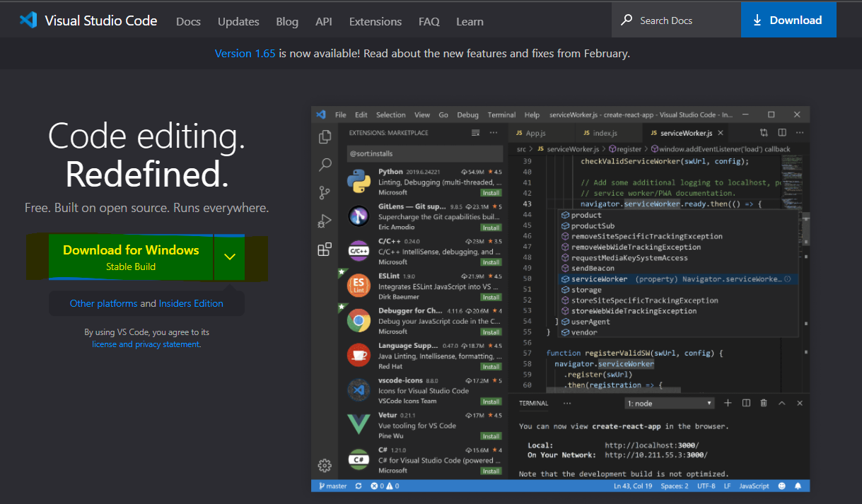Click the Search icon in activity bar
This screenshot has height=504, width=862.
(x=325, y=165)
